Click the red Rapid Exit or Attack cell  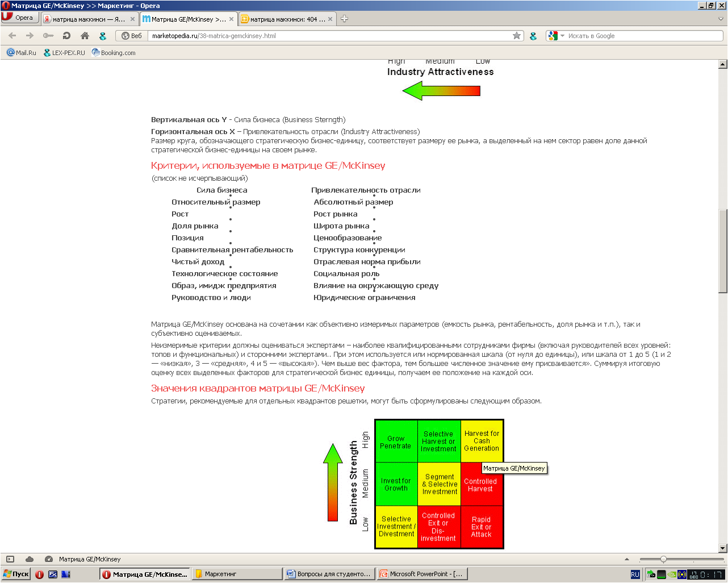point(482,527)
